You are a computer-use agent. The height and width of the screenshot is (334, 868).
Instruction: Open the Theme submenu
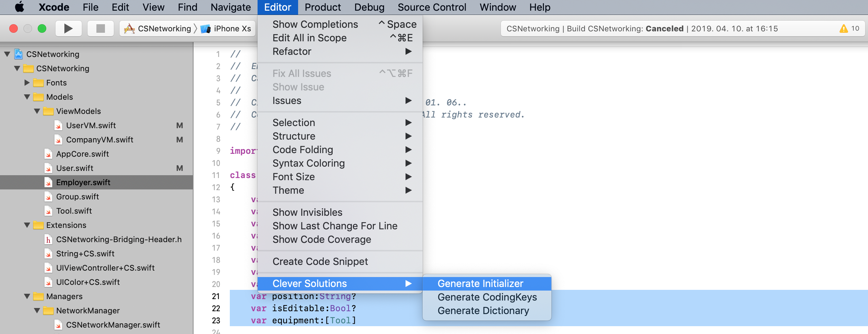[x=340, y=191]
